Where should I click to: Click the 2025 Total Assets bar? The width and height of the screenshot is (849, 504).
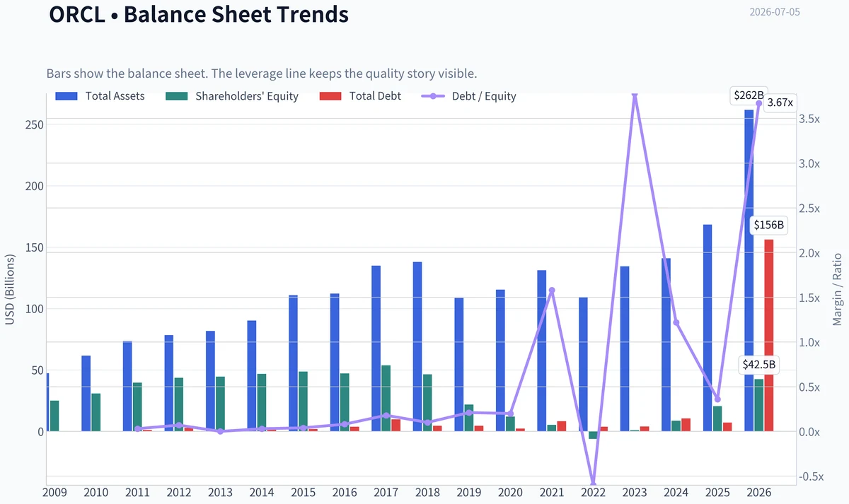click(707, 328)
